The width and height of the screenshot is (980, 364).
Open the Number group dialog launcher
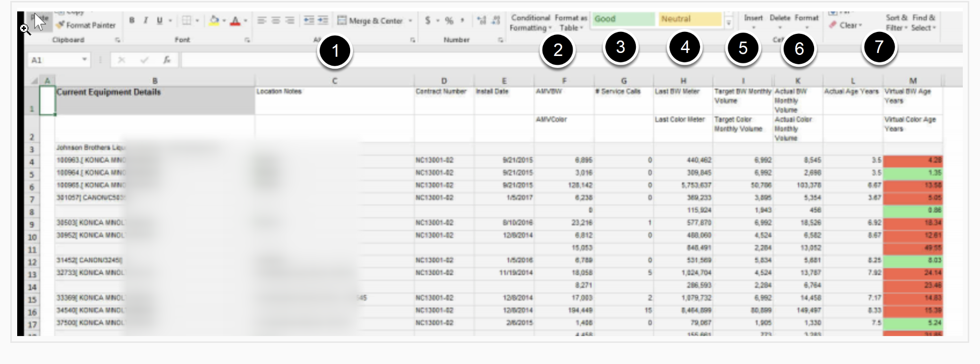click(500, 40)
